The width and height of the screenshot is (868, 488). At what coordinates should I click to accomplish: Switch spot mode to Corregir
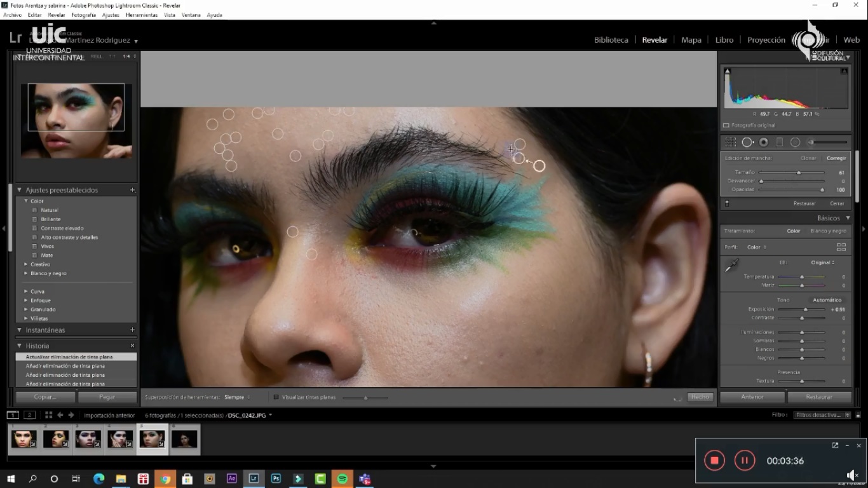pyautogui.click(x=836, y=158)
